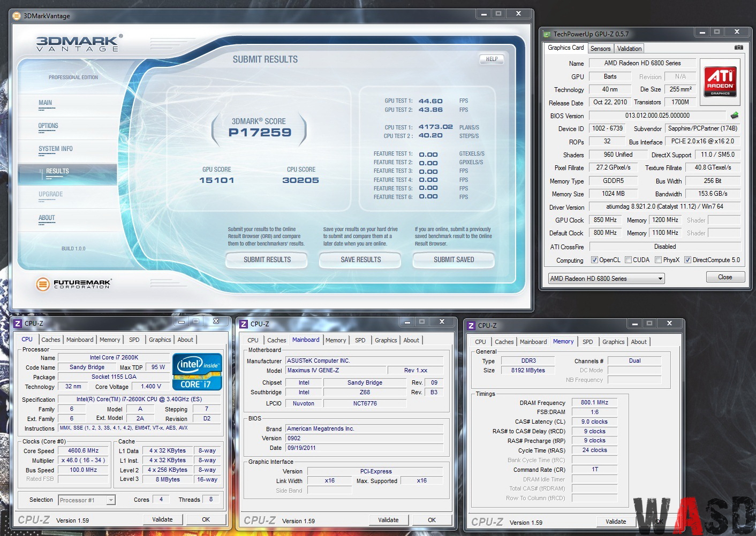
Task: Open About tab in the CPU-Z Mainboard window
Action: (x=411, y=340)
